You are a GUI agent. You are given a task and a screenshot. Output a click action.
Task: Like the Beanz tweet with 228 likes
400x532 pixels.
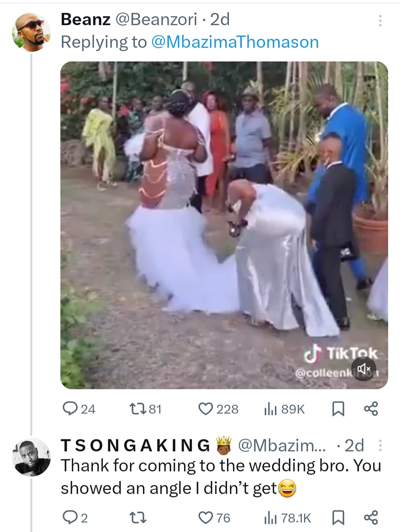pyautogui.click(x=204, y=409)
